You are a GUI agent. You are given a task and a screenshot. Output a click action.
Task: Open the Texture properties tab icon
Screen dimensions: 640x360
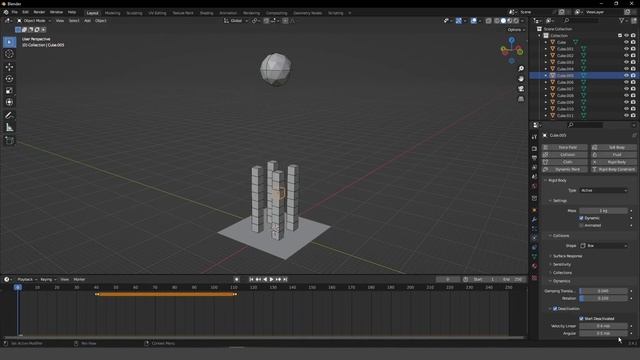tap(534, 278)
